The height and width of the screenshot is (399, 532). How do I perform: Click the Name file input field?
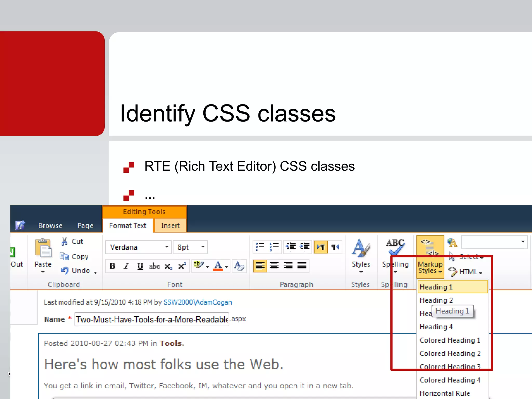(152, 319)
